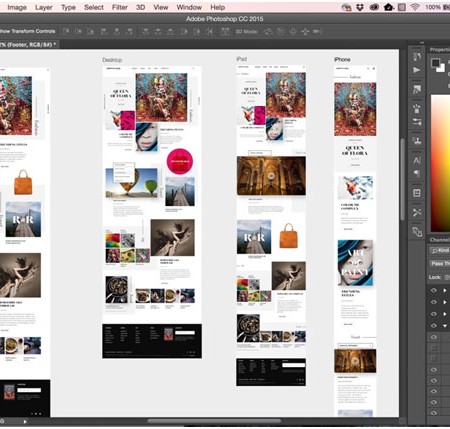The width and height of the screenshot is (450, 429).
Task: Click the Dropbox menu bar icon
Action: click(360, 7)
